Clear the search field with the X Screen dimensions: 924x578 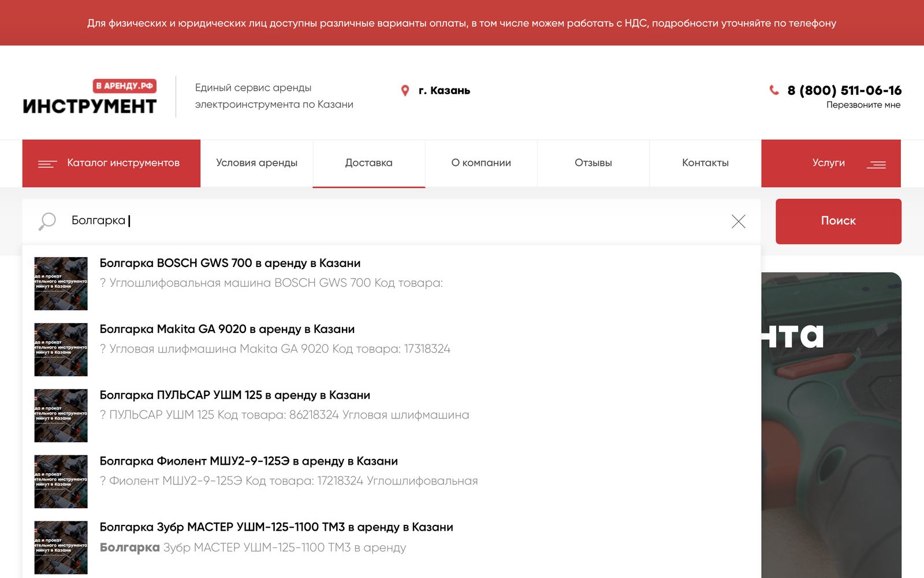click(x=738, y=221)
